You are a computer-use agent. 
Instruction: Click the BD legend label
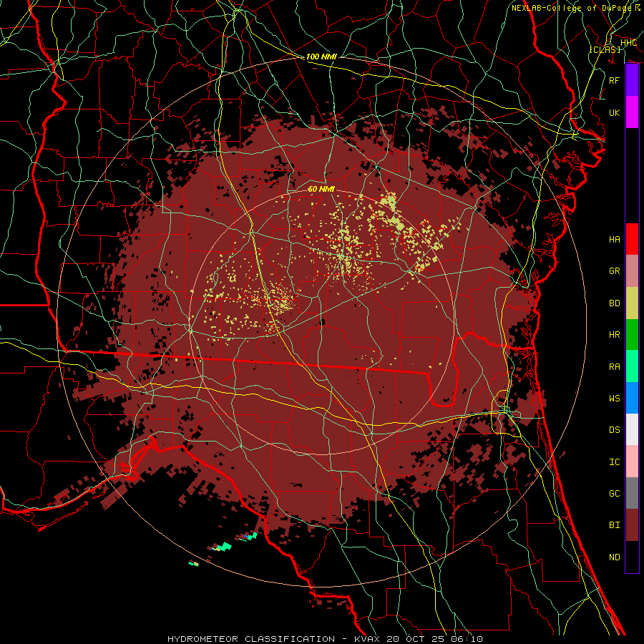614,303
